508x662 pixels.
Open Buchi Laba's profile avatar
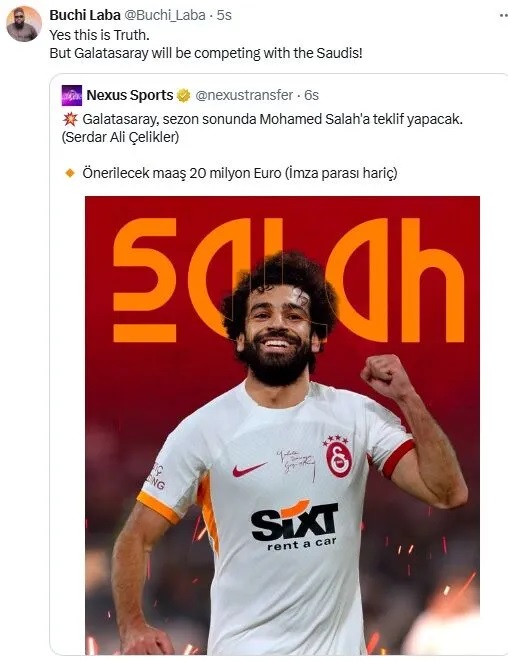click(24, 24)
